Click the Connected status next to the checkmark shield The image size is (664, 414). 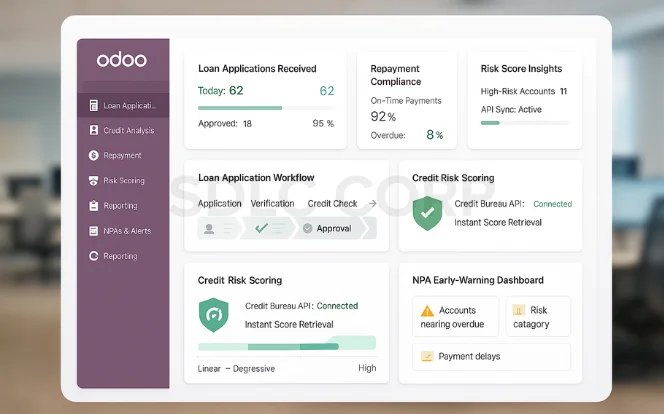[552, 204]
